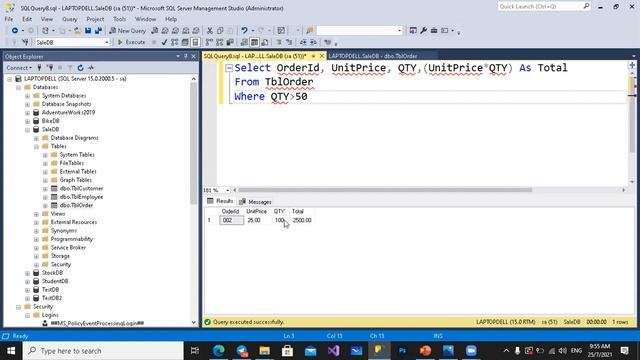Viewport: 640px width, 360px height.
Task: Click the Object Explorer vertical scrollbar
Action: pos(193,145)
